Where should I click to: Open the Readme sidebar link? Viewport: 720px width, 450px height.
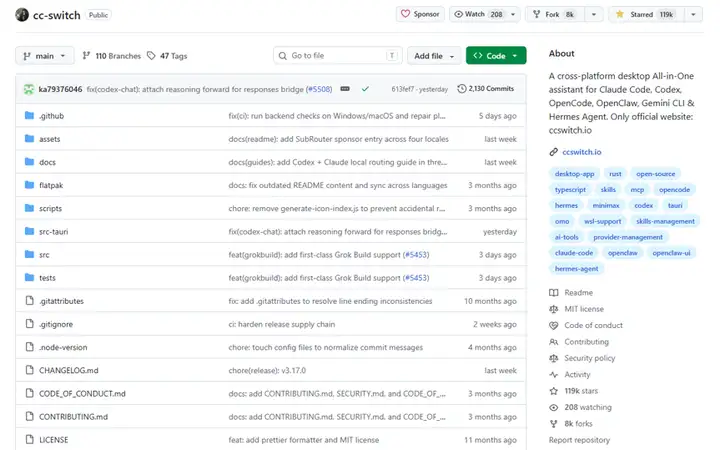click(x=571, y=292)
